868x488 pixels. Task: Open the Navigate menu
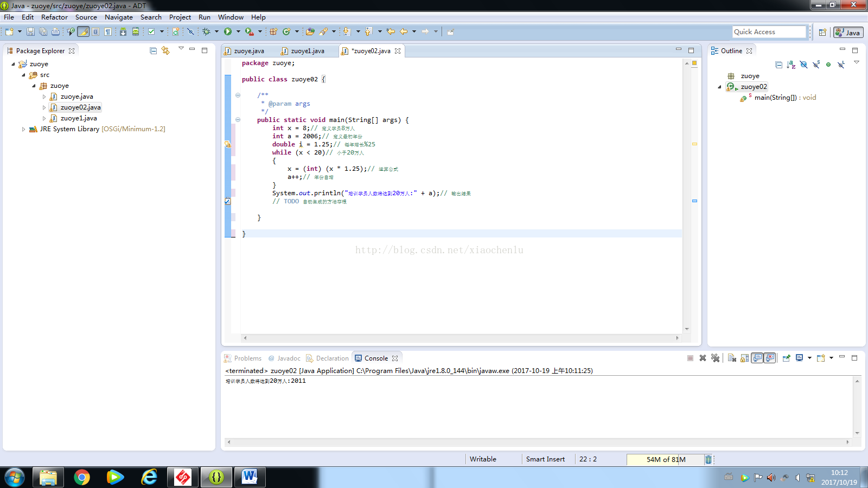pos(119,17)
